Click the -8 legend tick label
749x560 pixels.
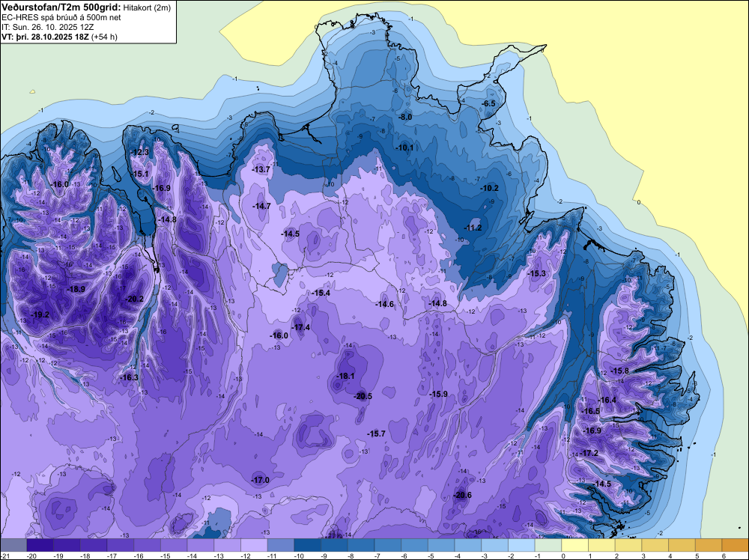(350, 556)
